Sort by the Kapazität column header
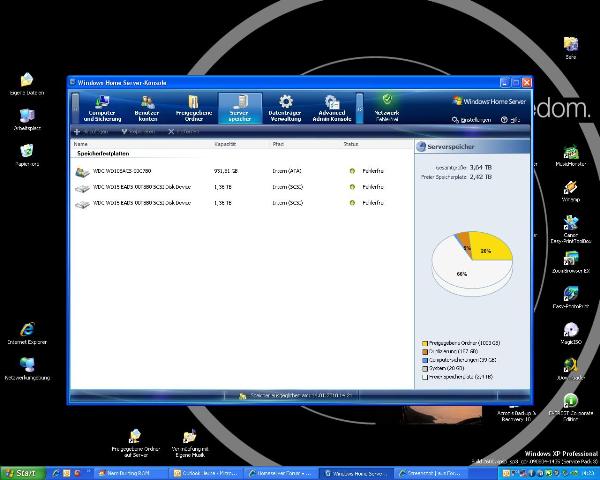 coord(225,144)
